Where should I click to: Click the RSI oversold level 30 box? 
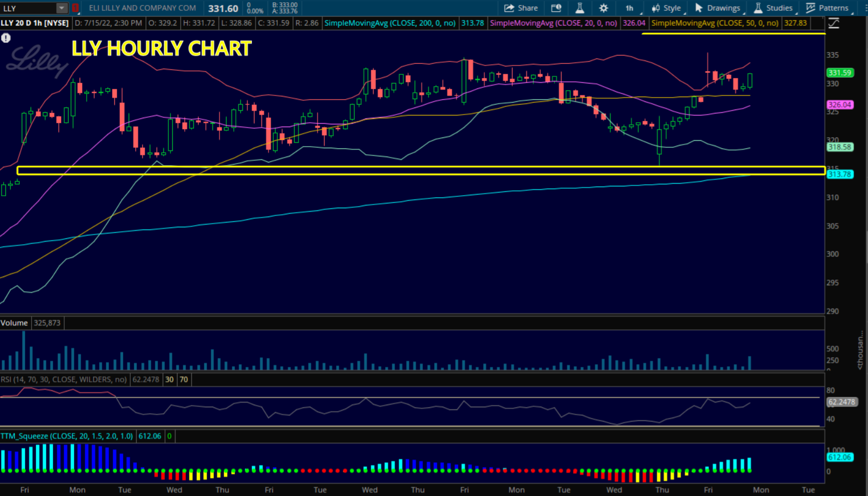[x=169, y=379]
